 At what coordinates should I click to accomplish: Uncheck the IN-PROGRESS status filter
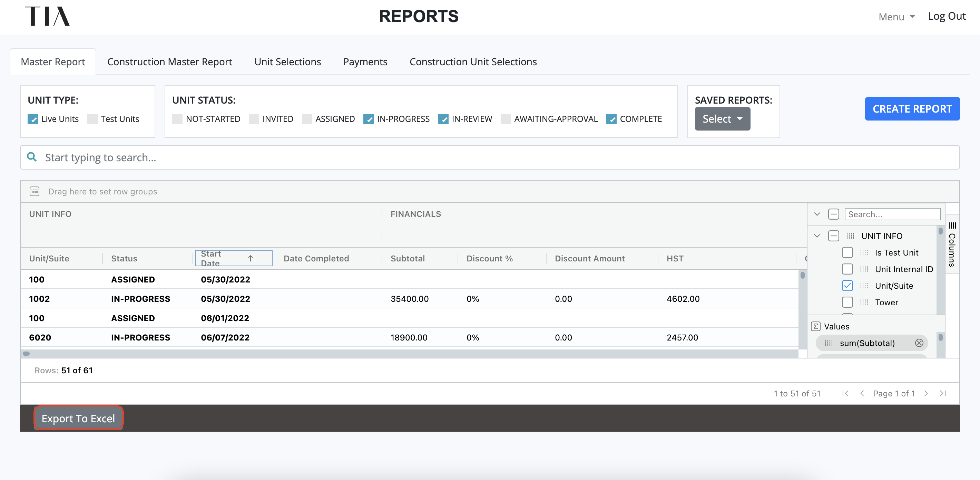(x=368, y=119)
